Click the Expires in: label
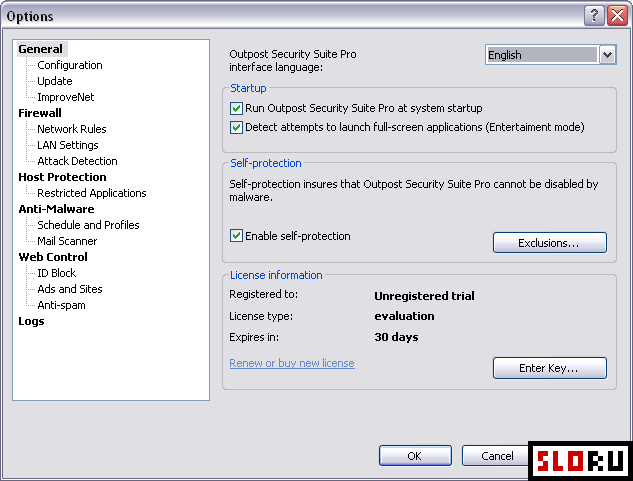 click(254, 337)
